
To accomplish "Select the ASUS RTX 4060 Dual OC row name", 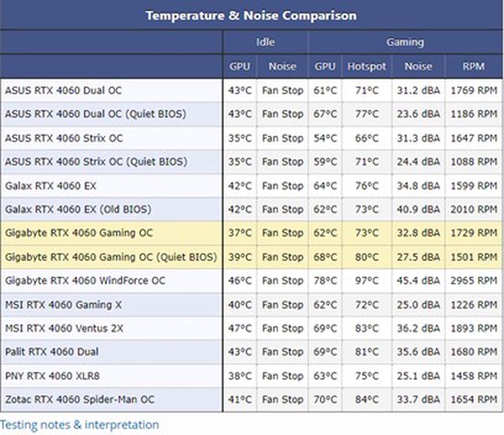I will coord(64,90).
